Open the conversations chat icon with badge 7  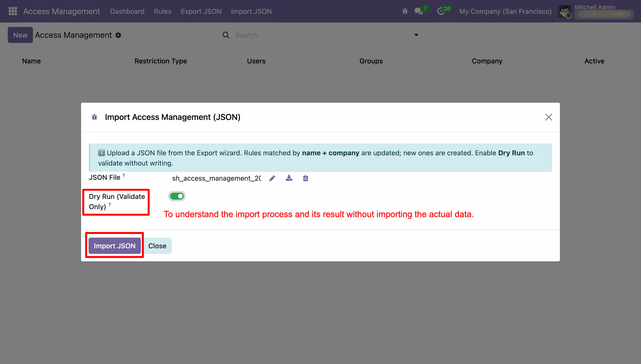pyautogui.click(x=418, y=11)
